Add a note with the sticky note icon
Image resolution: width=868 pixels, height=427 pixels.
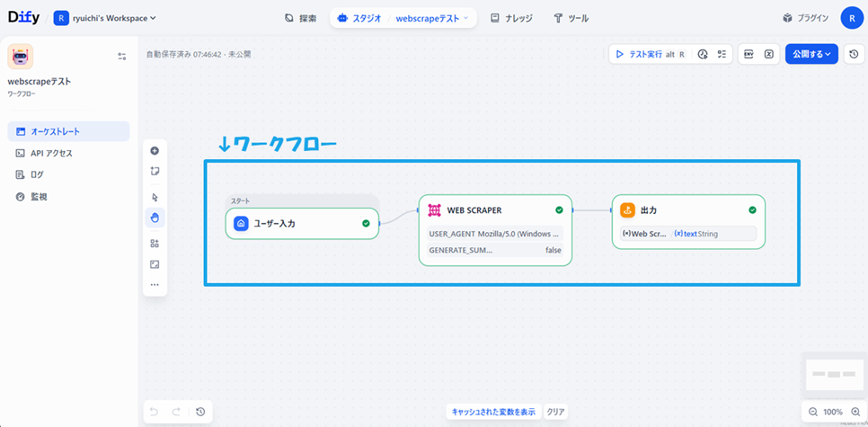pyautogui.click(x=155, y=171)
